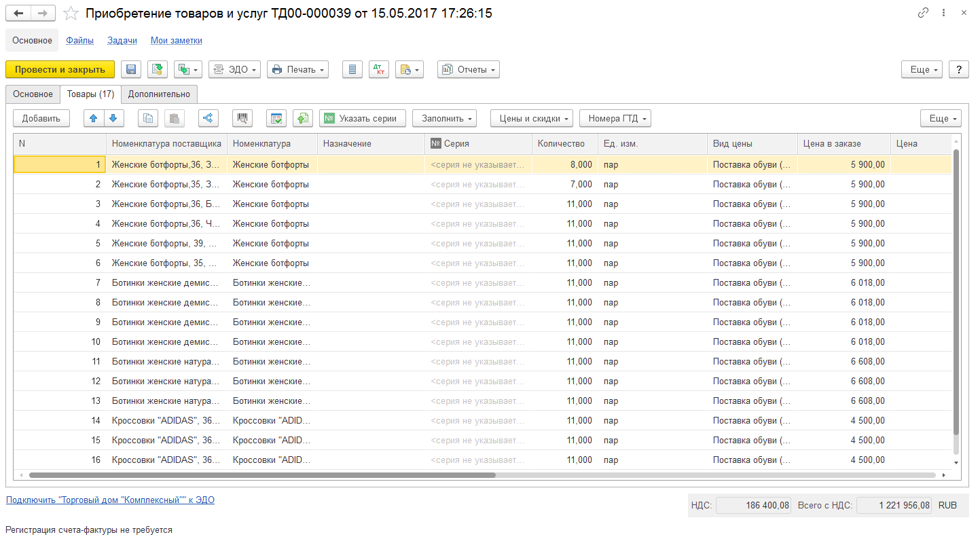Move row down with blue down arrow
Viewport: 980px width, 539px height.
(113, 118)
